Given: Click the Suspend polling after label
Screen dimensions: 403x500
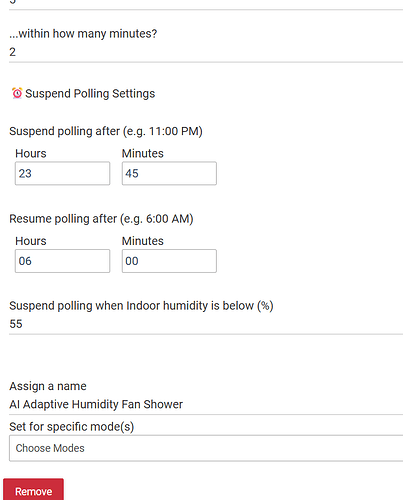Looking at the screenshot, I should 106,131.
